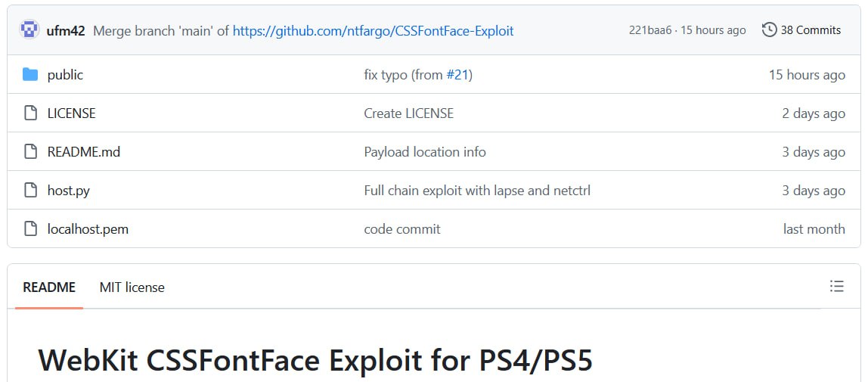Open the host.py file
Image resolution: width=868 pixels, height=382 pixels.
click(69, 191)
